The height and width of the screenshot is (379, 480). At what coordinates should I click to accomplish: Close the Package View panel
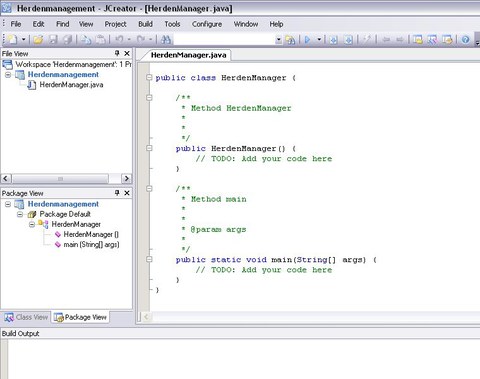(127, 193)
